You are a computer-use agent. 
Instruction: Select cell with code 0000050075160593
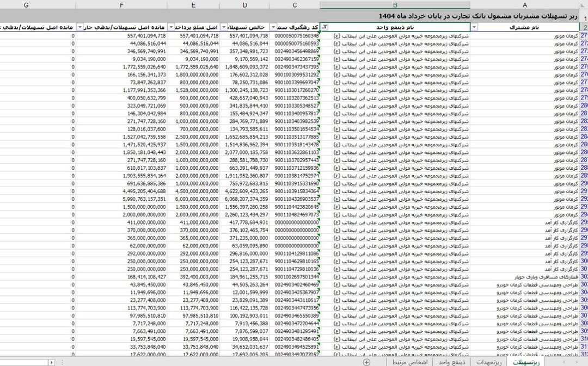coord(295,44)
